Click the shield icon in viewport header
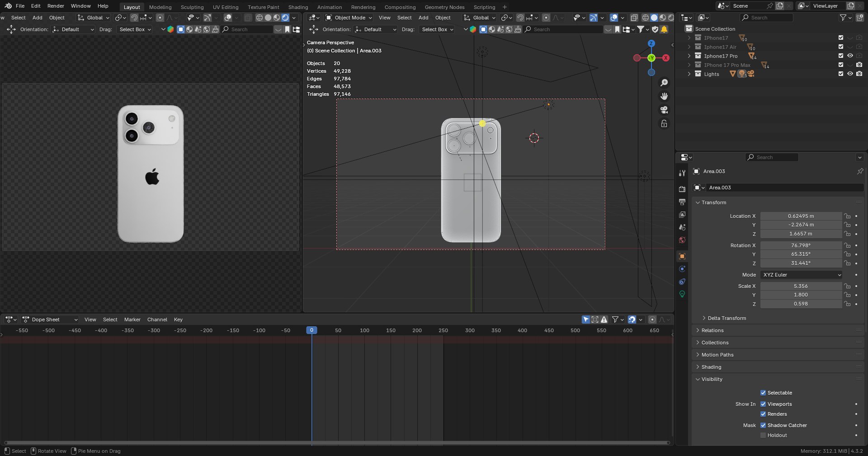 [655, 29]
